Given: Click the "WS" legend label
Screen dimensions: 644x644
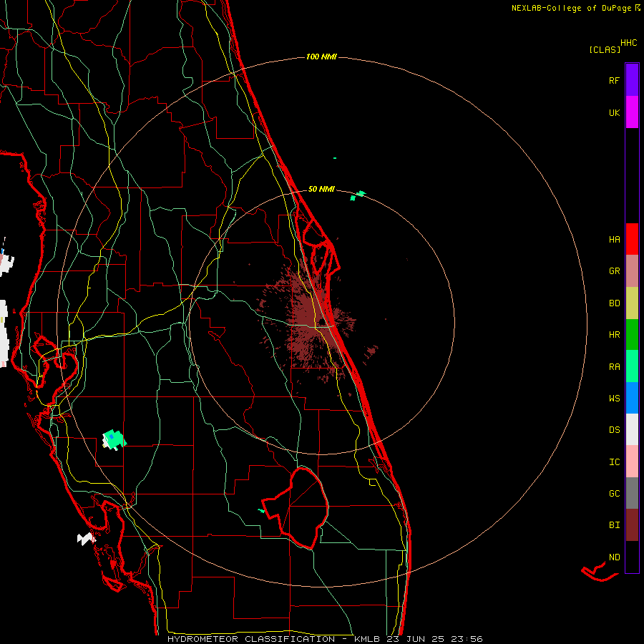Looking at the screenshot, I should (x=615, y=399).
